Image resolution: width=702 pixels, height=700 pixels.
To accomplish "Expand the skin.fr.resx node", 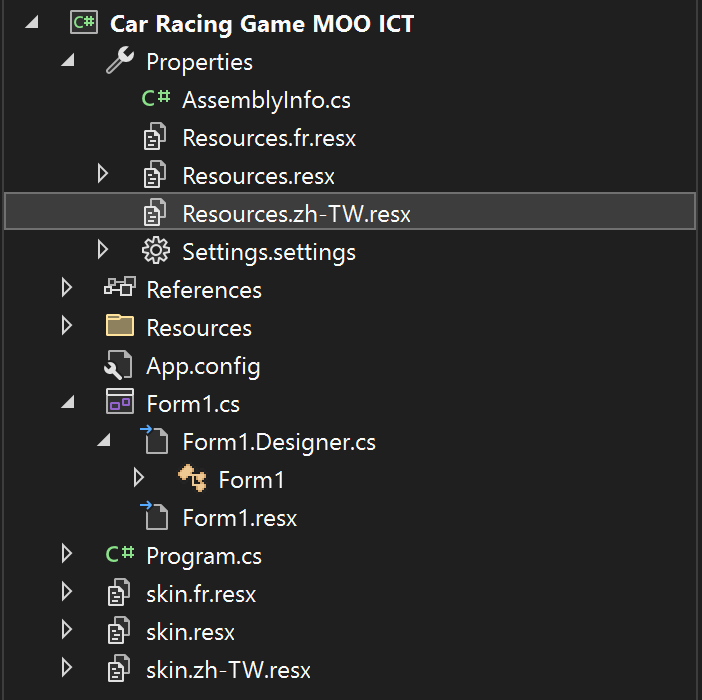I will pyautogui.click(x=67, y=593).
